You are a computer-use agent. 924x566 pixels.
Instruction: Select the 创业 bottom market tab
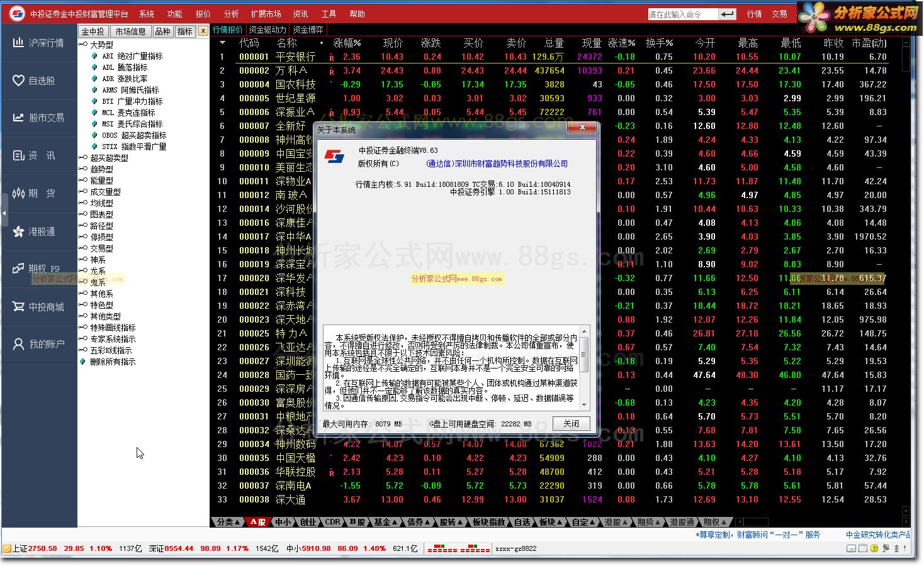[x=308, y=522]
